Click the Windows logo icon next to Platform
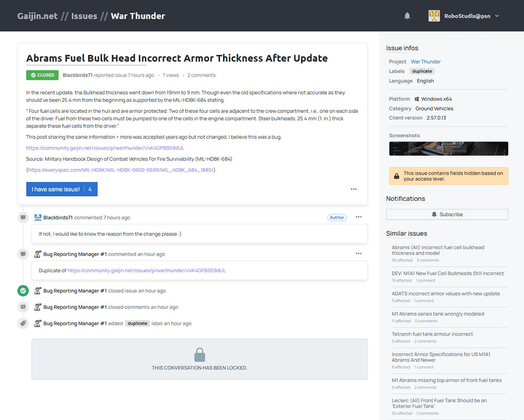 [x=417, y=99]
